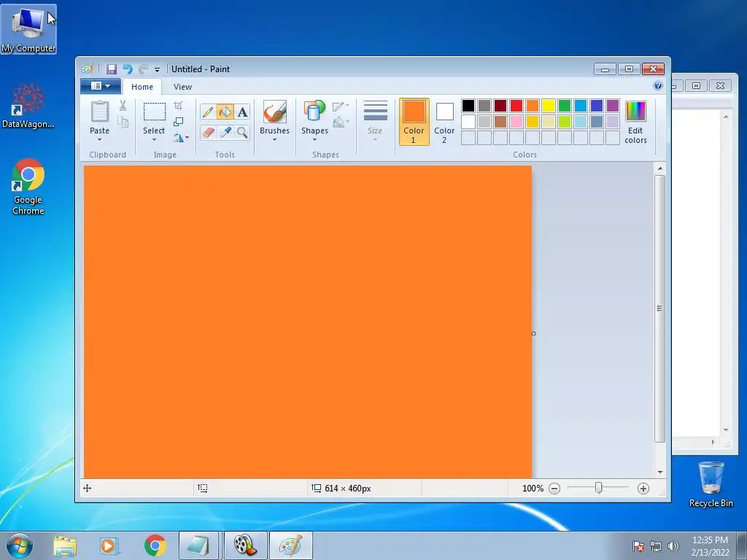Open Customize Quick Access Toolbar dropdown
Screen dimensions: 747x560
(x=157, y=69)
